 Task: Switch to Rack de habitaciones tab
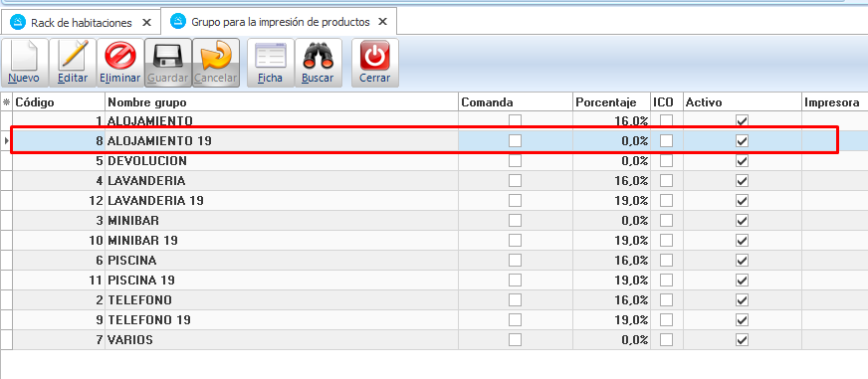point(81,23)
